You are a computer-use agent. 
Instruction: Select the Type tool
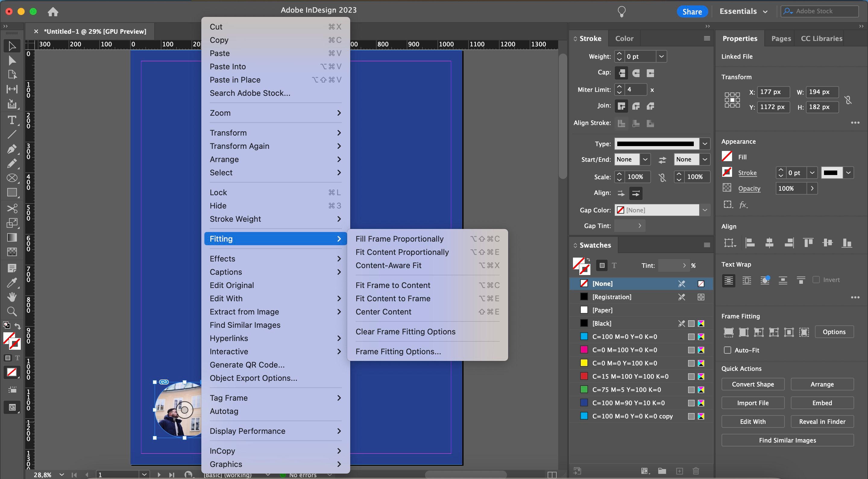(12, 120)
